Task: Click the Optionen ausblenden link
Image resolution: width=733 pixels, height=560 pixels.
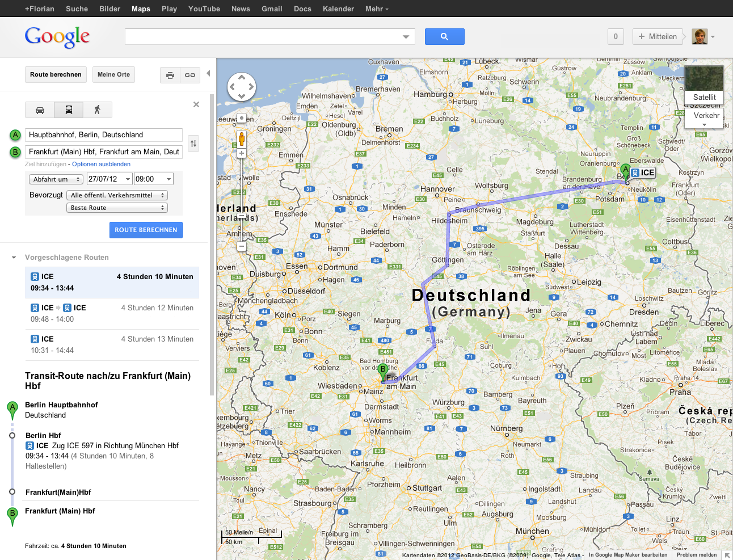Action: click(101, 163)
